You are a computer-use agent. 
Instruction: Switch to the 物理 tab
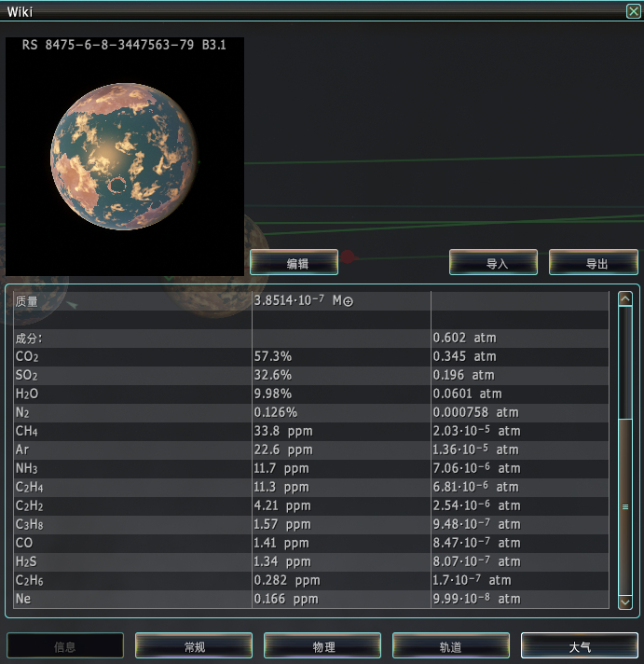click(x=322, y=645)
